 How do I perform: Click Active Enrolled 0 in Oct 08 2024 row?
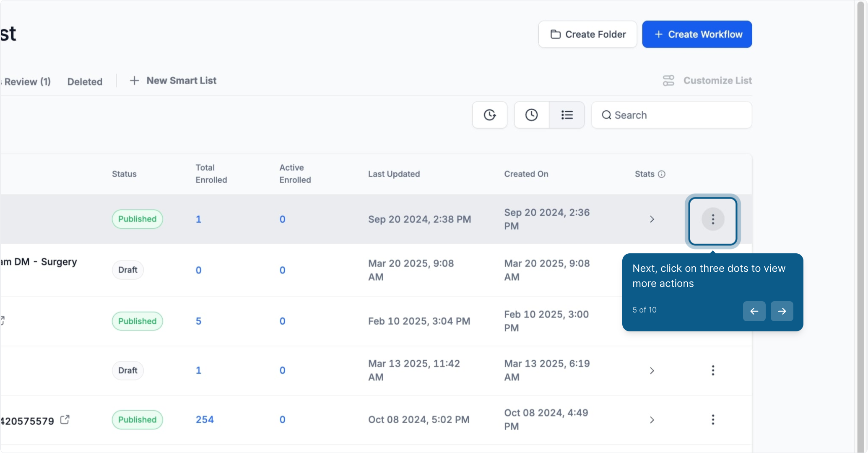coord(282,419)
